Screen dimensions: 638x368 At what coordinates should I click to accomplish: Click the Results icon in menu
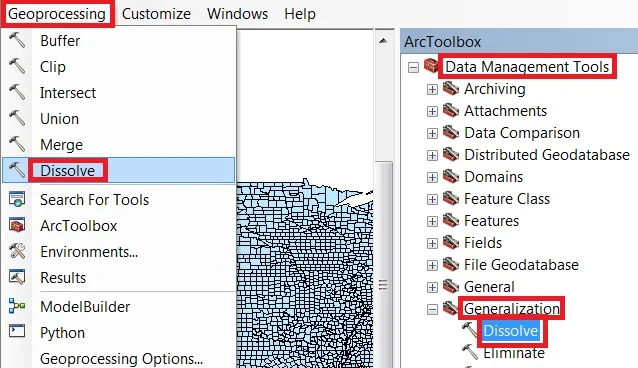(x=17, y=277)
